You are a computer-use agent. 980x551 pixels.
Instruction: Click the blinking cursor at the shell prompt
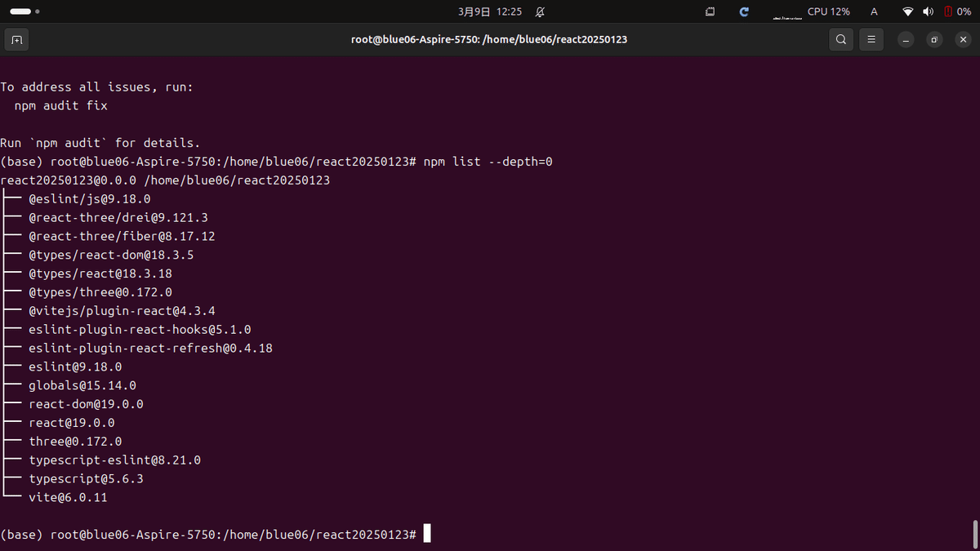[425, 533]
